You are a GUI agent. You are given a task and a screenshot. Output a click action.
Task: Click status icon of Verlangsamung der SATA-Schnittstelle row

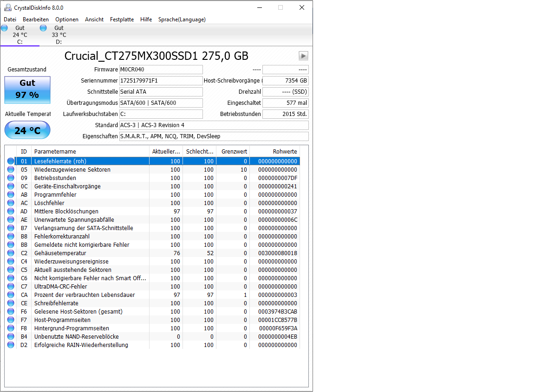(11, 228)
